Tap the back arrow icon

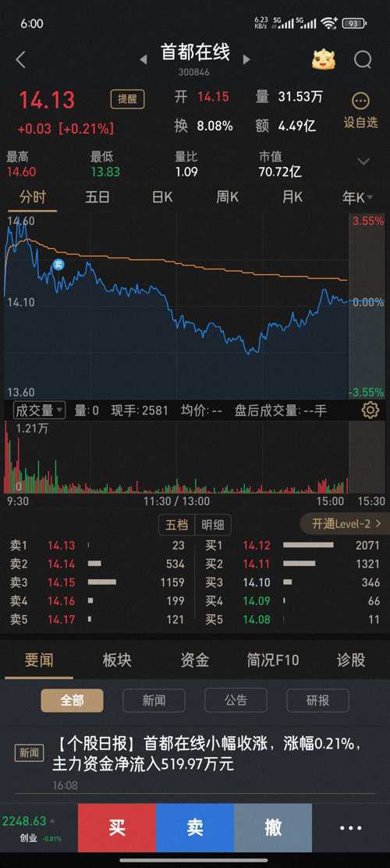(x=20, y=59)
